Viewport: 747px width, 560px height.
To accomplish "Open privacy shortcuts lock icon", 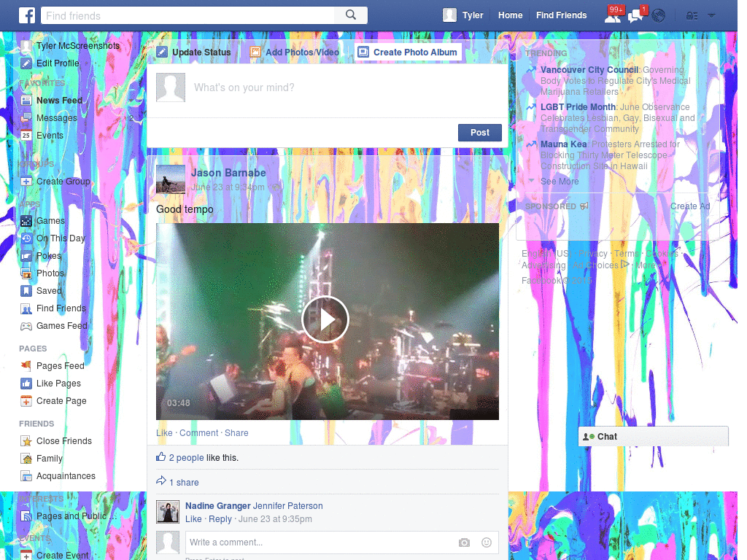I will coord(692,16).
